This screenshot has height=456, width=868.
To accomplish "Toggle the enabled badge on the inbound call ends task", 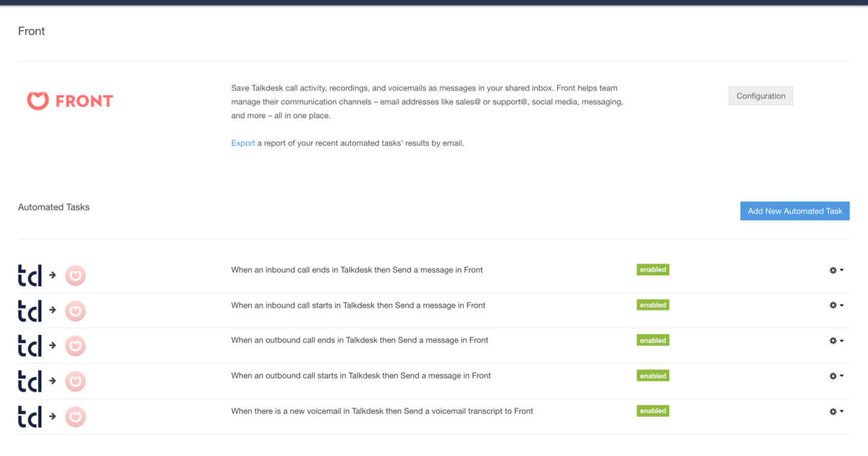I will click(652, 269).
